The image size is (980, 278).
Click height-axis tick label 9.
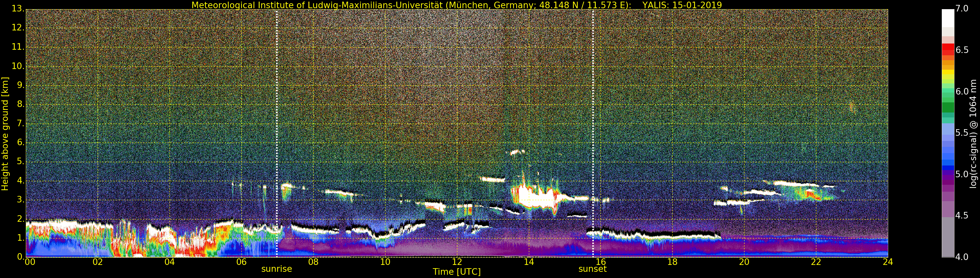click(20, 85)
